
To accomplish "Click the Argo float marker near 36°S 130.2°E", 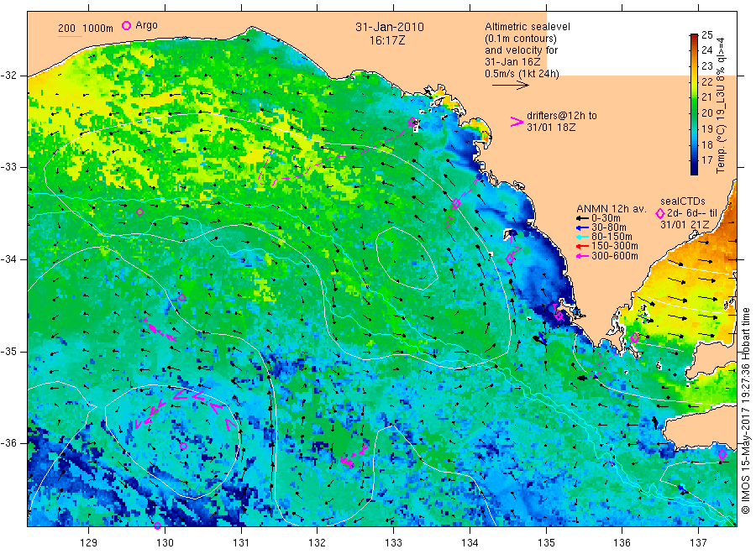I will (x=184, y=446).
